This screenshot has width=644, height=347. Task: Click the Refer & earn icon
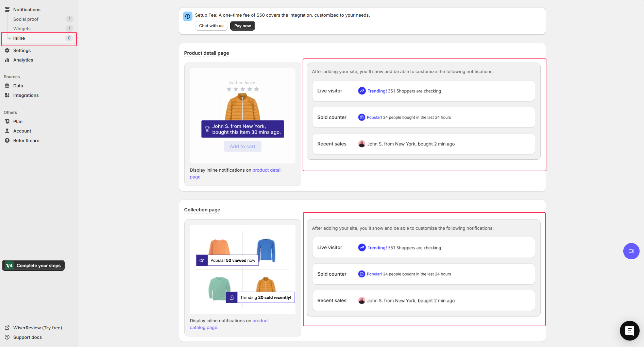[7, 140]
